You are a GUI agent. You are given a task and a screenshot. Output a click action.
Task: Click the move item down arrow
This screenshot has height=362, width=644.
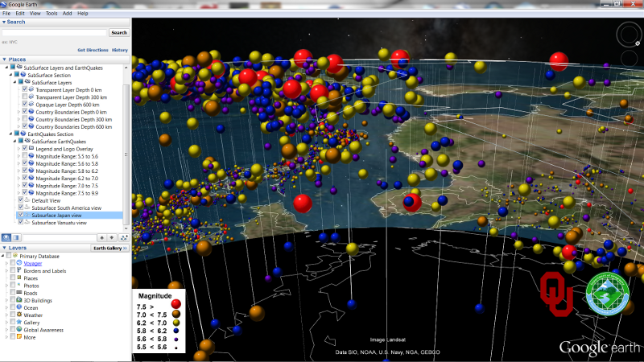pyautogui.click(x=111, y=237)
